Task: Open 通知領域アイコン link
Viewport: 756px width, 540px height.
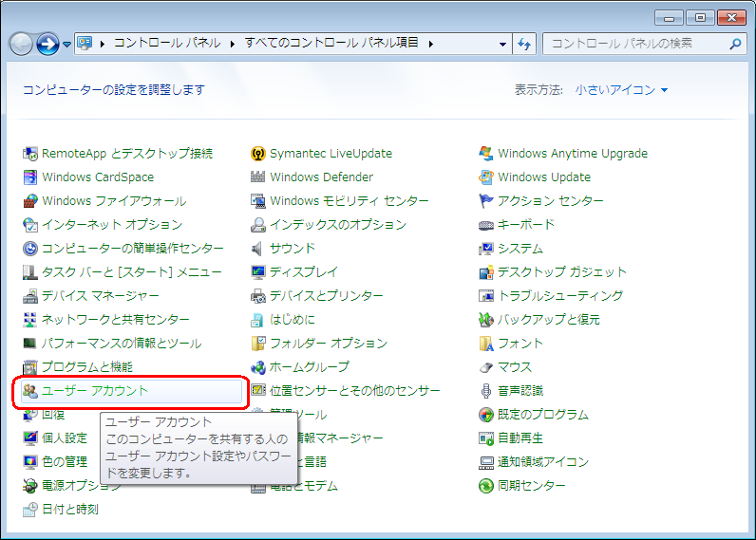Action: click(x=543, y=462)
